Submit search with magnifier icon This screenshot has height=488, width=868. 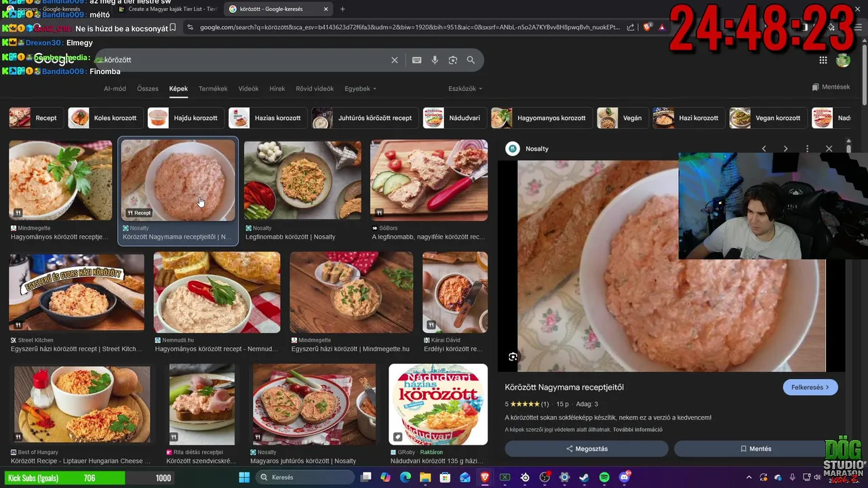471,60
